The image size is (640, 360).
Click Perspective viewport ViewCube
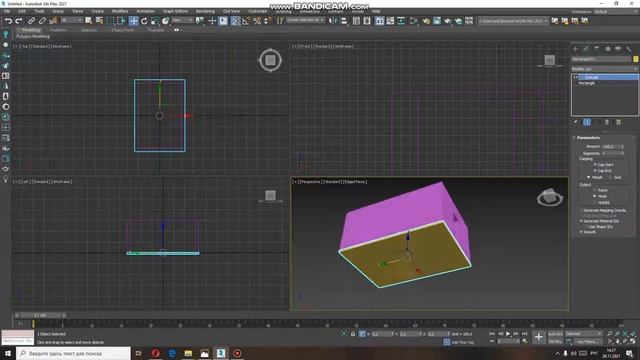(550, 198)
